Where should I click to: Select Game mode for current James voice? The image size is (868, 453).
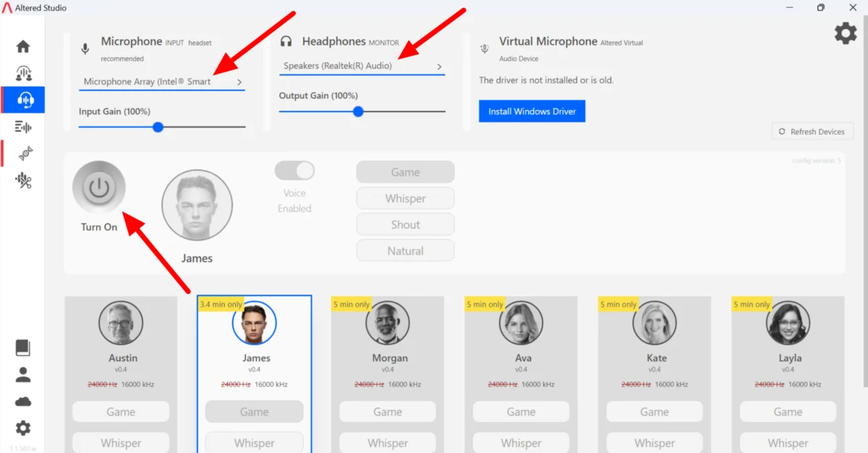coord(405,172)
